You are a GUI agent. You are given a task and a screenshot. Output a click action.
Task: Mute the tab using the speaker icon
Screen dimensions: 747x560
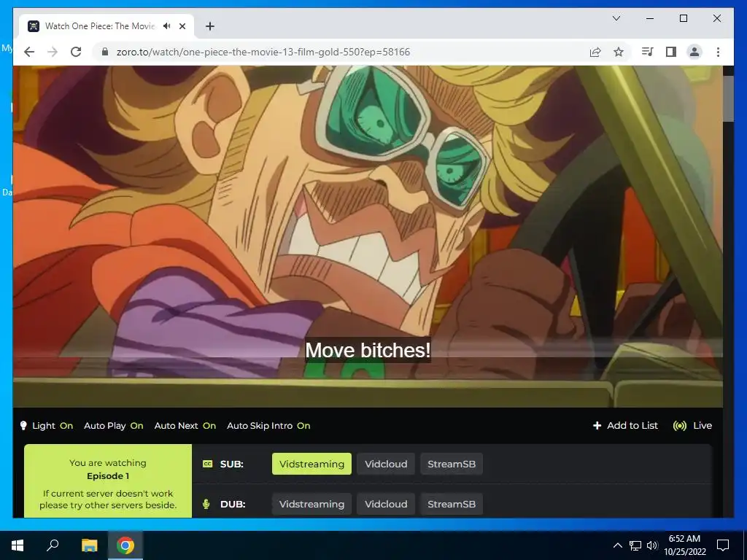[x=166, y=26]
